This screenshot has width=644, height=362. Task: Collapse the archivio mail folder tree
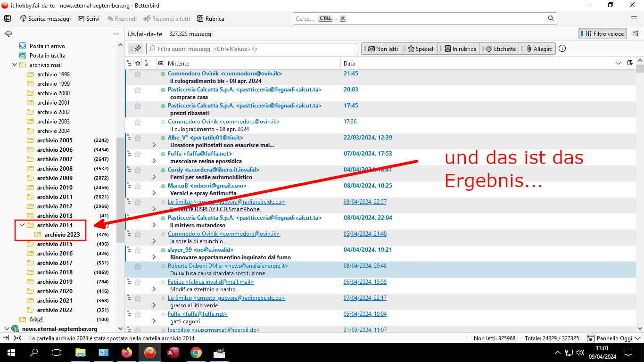tap(15, 65)
